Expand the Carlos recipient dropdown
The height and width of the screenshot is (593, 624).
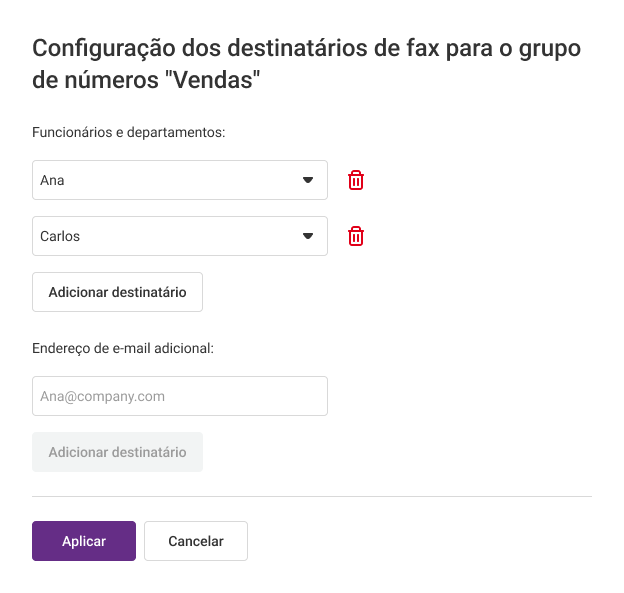pos(180,236)
